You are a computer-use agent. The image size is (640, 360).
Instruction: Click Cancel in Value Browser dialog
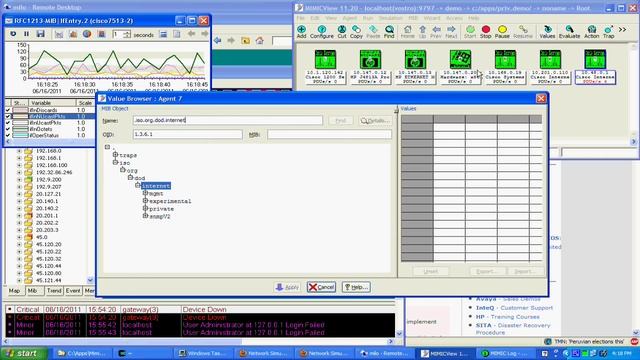click(x=322, y=287)
